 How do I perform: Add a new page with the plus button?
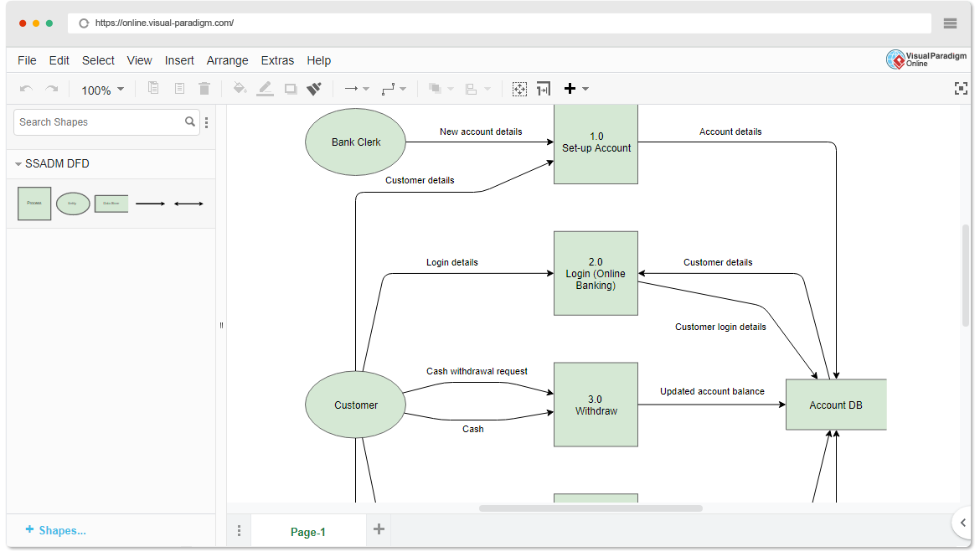pyautogui.click(x=378, y=529)
